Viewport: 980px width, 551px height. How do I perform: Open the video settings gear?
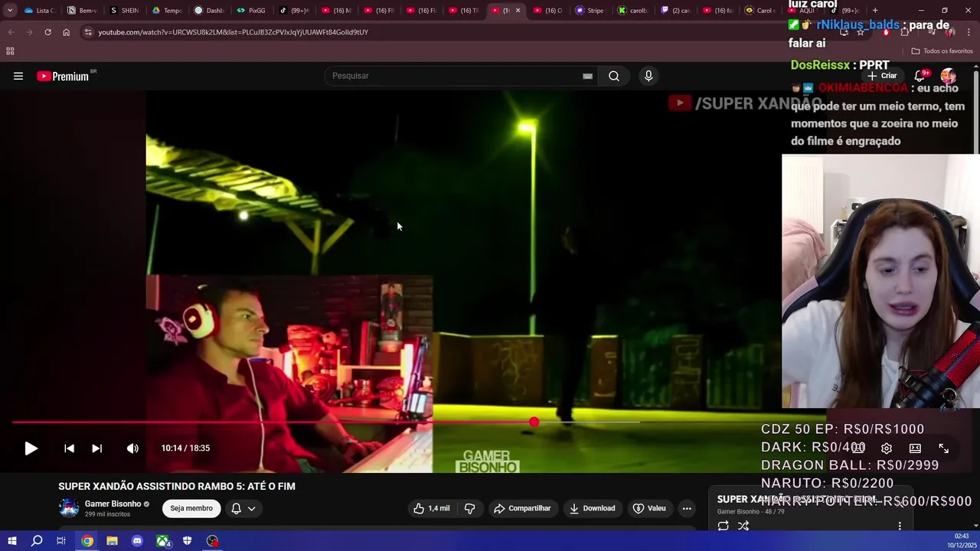pos(887,448)
